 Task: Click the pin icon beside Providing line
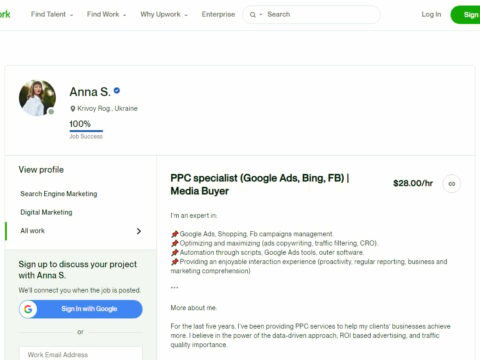pyautogui.click(x=175, y=262)
